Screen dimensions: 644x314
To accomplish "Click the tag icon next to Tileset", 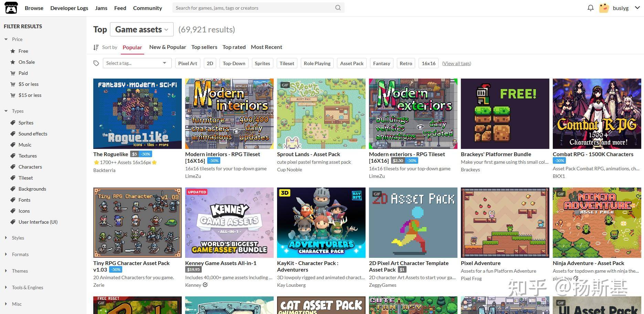I will 13,178.
